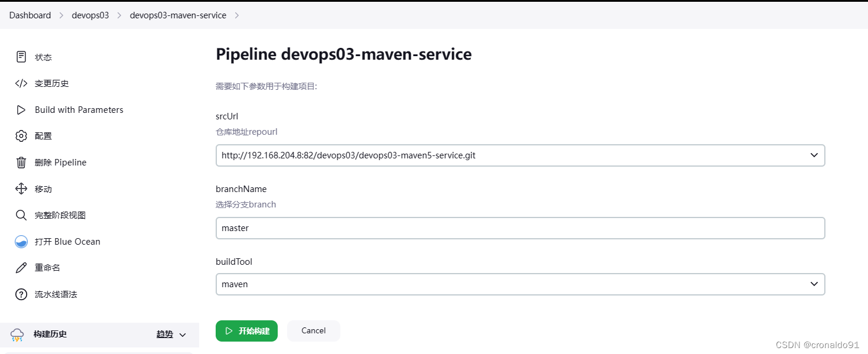Click the configure gear icon

[21, 136]
